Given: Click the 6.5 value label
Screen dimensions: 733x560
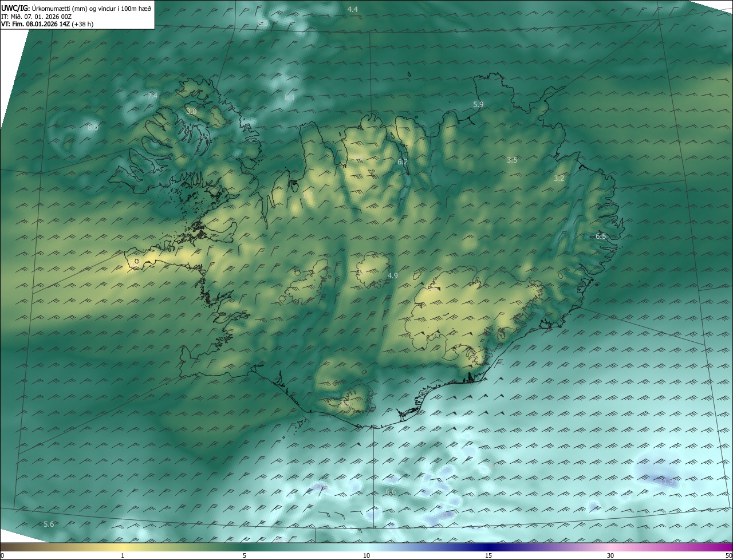Looking at the screenshot, I should [x=601, y=236].
